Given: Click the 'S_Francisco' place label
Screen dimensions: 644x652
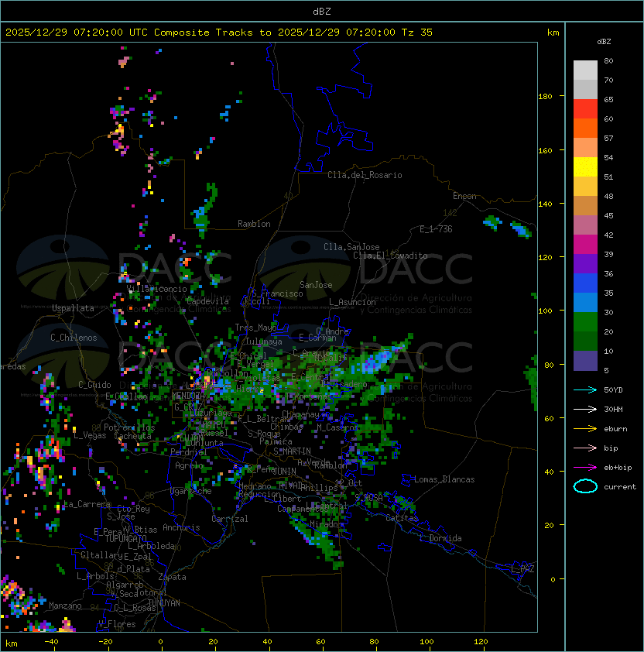Looking at the screenshot, I should [x=277, y=293].
